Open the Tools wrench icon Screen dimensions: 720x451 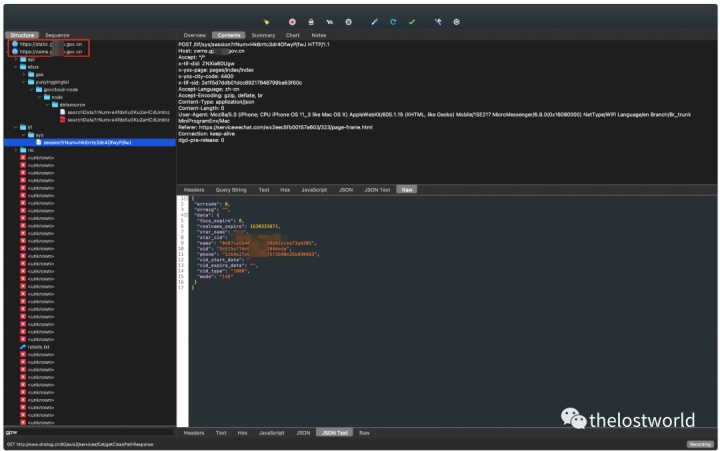click(x=438, y=22)
